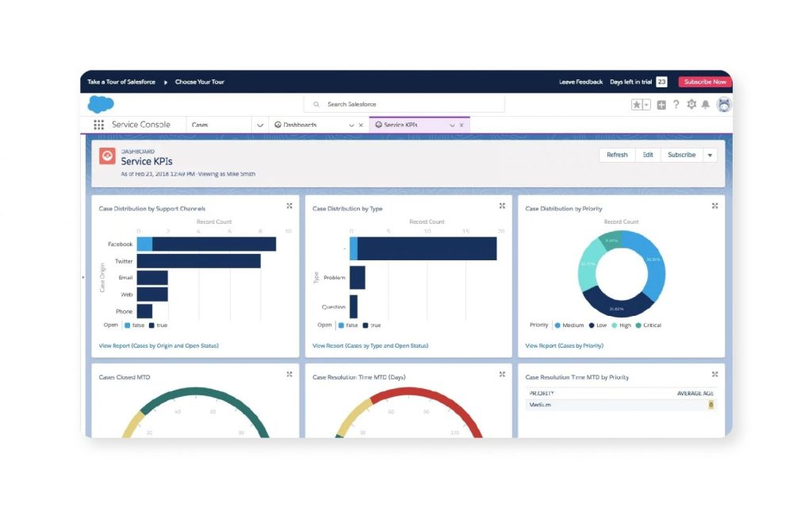Screen dimensions: 812x508
Task: Click the search magnifier icon
Action: pos(316,104)
